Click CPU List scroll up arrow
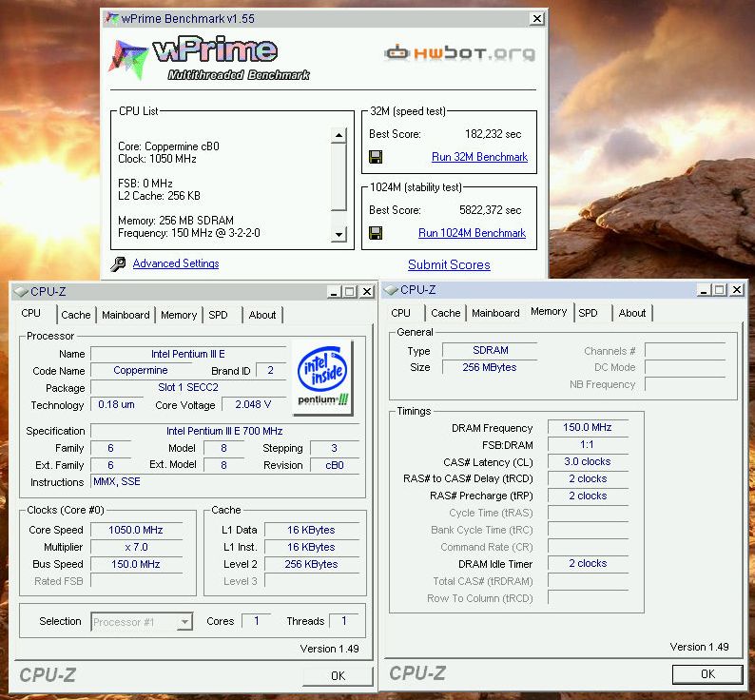Image resolution: width=755 pixels, height=700 pixels. [339, 135]
